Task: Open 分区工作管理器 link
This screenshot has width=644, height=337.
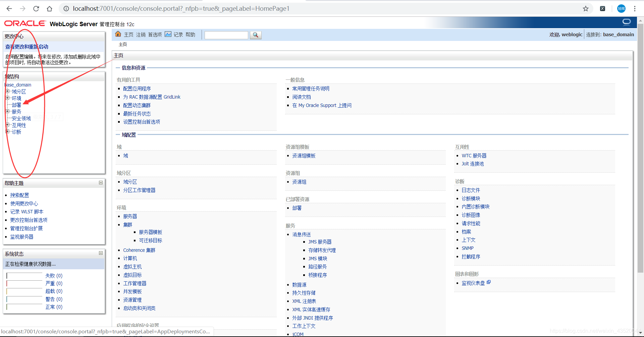Action: (139, 190)
